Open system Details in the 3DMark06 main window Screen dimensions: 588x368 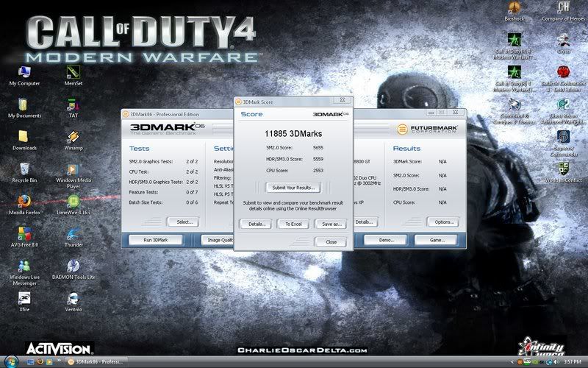point(365,222)
